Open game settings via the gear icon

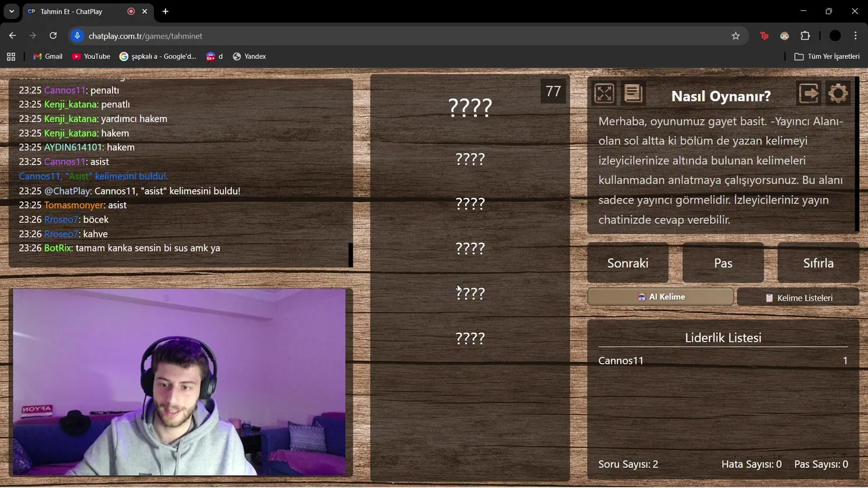(838, 94)
